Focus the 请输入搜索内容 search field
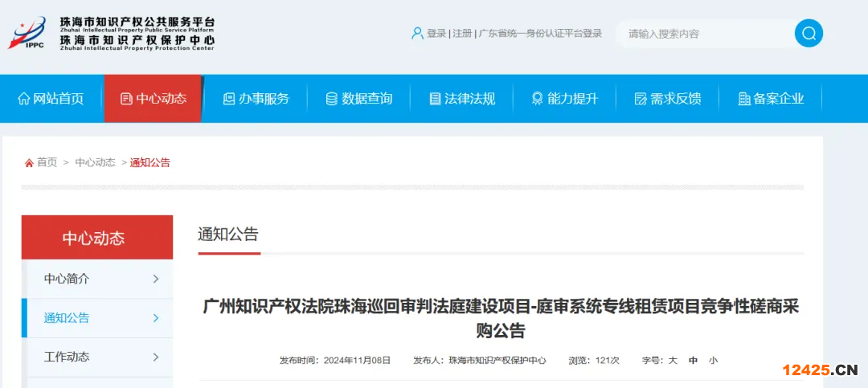Image resolution: width=868 pixels, height=388 pixels. point(706,34)
